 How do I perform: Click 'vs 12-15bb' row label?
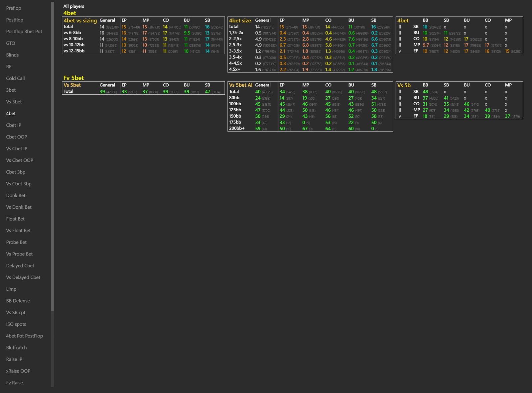click(74, 51)
